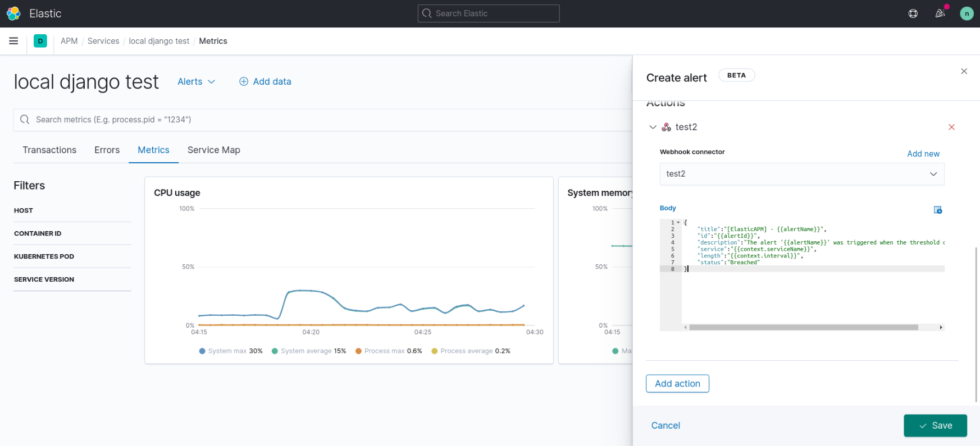Click the Create alert heading

pos(676,78)
